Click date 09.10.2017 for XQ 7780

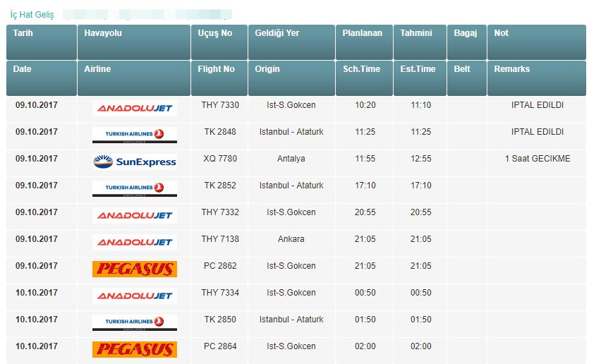coord(37,159)
